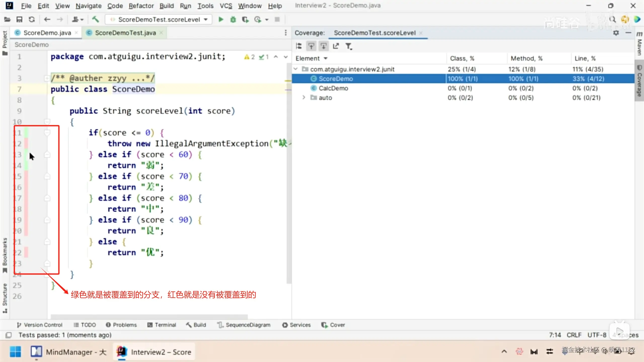
Task: Click the Build hammer icon
Action: 95,19
